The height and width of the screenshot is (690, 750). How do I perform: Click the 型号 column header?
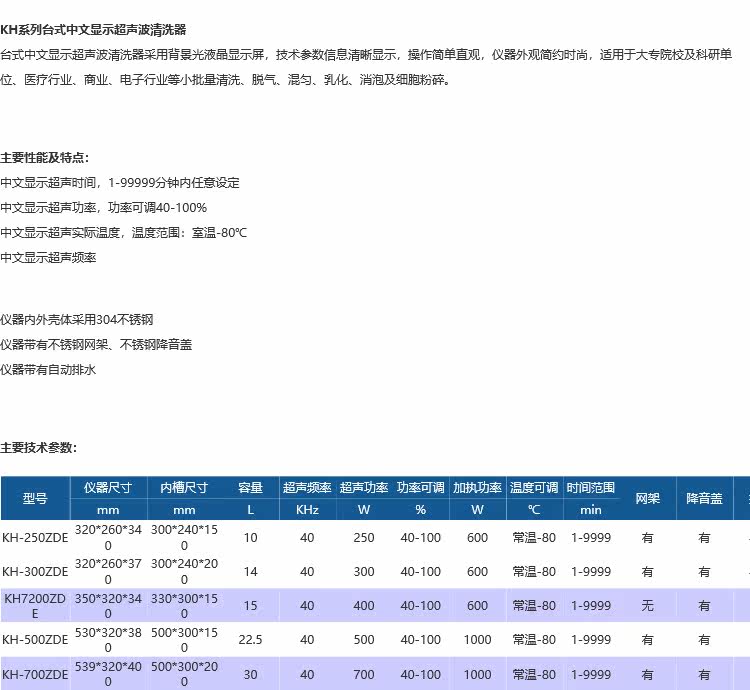[35, 499]
